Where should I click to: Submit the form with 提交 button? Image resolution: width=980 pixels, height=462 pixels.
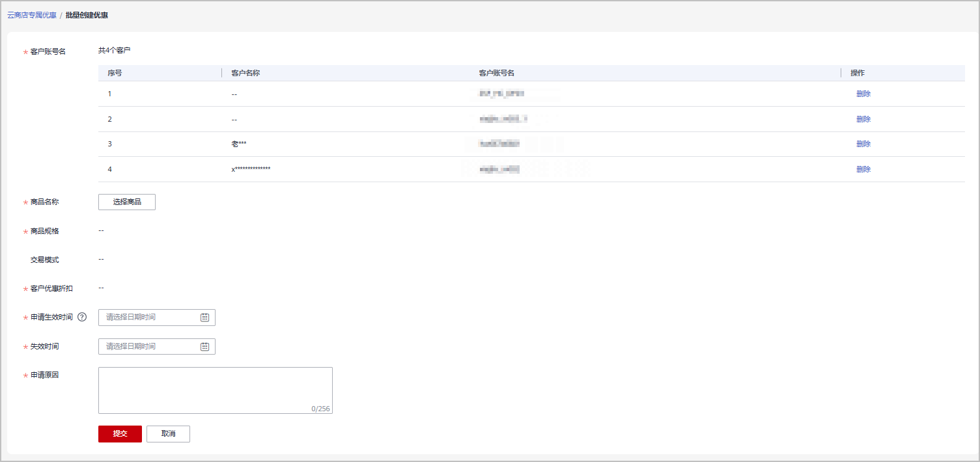point(120,434)
